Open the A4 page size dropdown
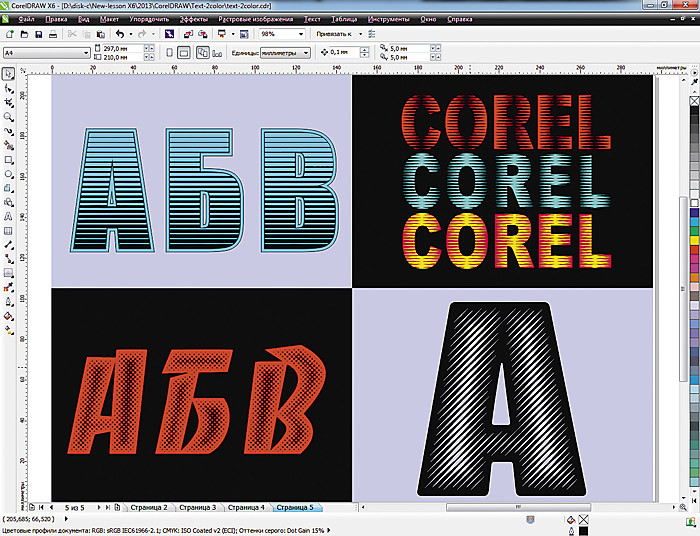The image size is (700, 536). 86,53
